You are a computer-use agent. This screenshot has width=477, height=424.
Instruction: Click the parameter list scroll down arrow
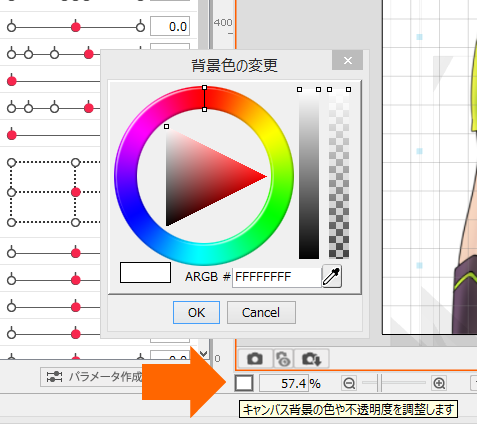203,353
